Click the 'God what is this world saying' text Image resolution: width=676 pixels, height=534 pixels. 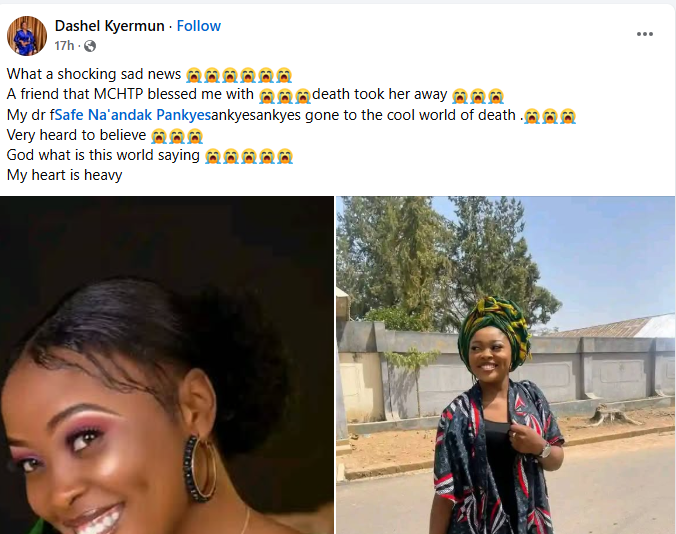104,155
